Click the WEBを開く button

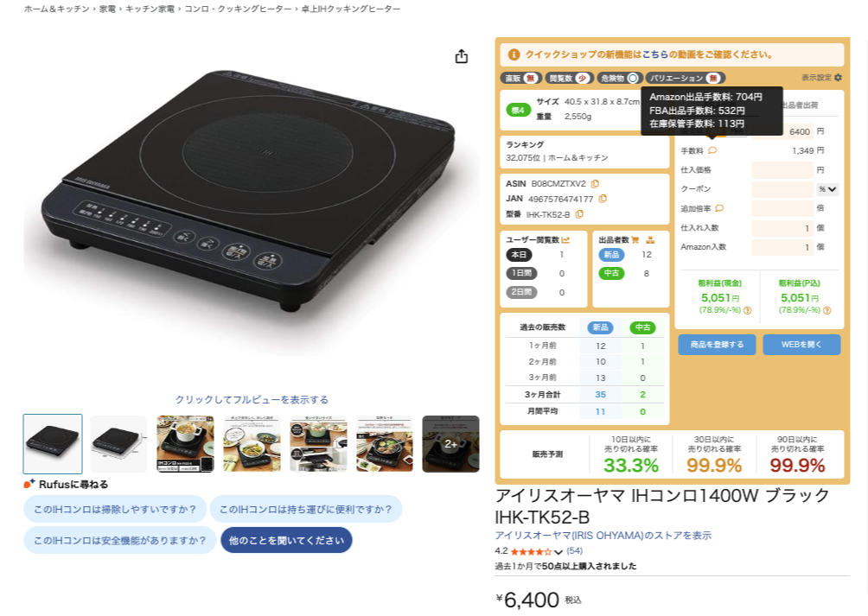pyautogui.click(x=801, y=345)
